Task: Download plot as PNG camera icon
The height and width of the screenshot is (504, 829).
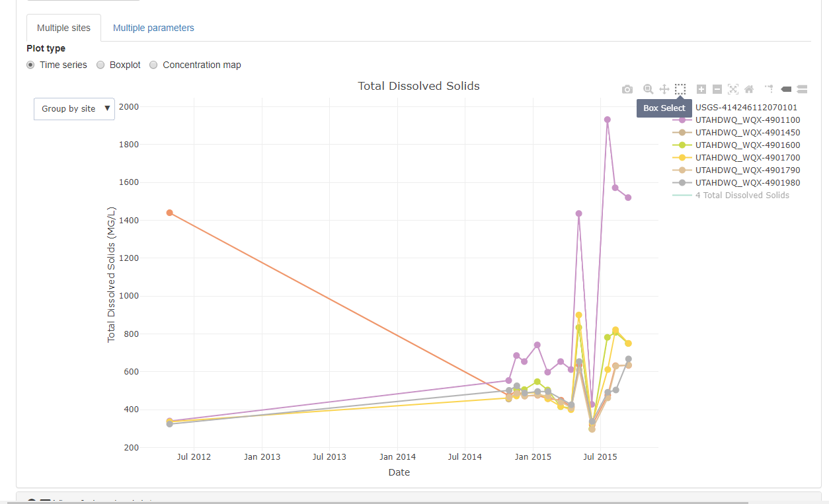Action: click(x=627, y=89)
